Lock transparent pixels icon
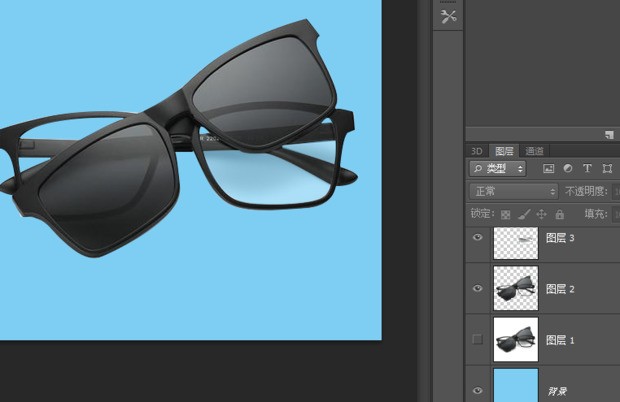The image size is (620, 402). tap(505, 214)
